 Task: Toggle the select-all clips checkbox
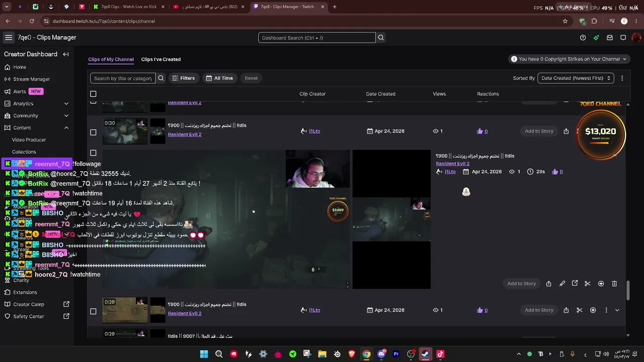click(93, 94)
